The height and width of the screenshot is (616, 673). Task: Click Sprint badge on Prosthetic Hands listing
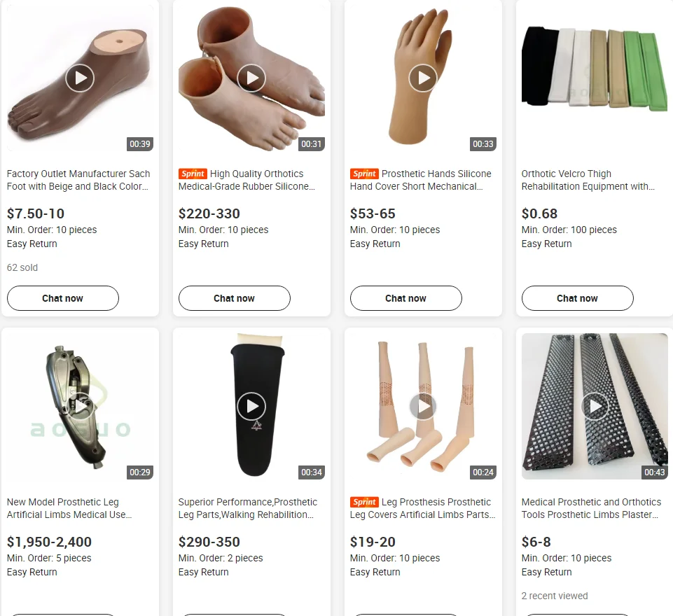[364, 174]
